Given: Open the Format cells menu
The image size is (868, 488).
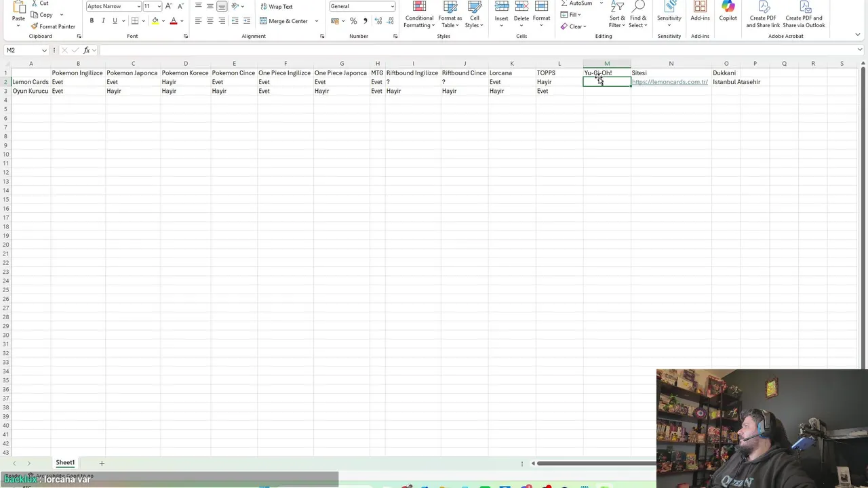Looking at the screenshot, I should (x=541, y=14).
